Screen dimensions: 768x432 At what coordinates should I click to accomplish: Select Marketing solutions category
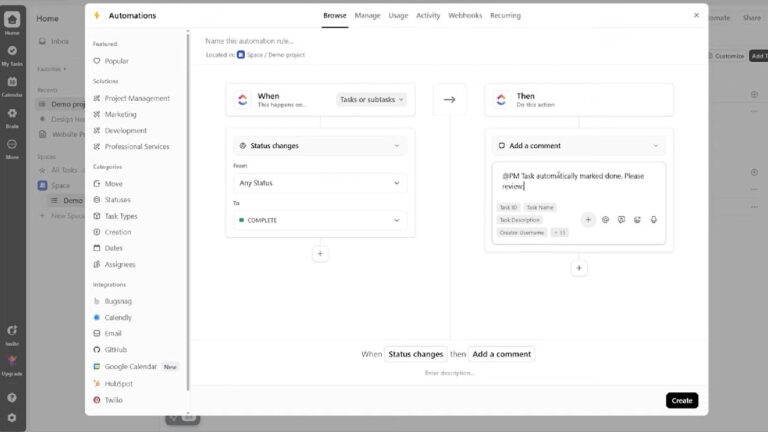pyautogui.click(x=115, y=114)
